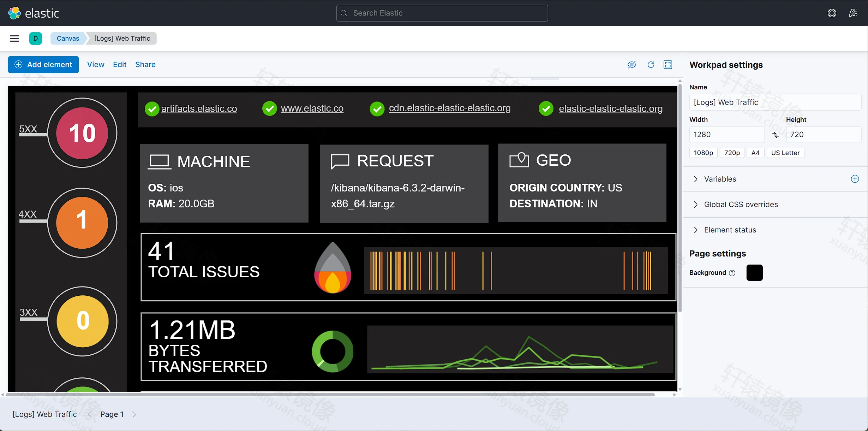Set workpad size to A4
868x431 pixels.
pos(755,153)
